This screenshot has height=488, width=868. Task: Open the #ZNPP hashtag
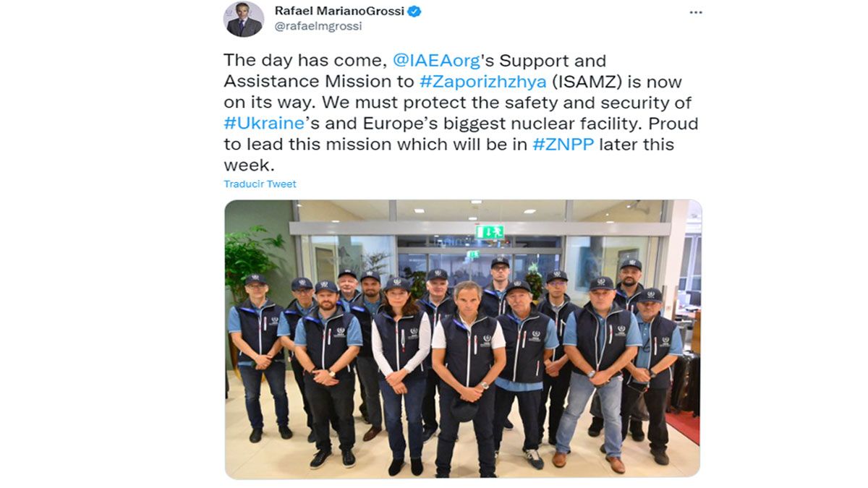pos(562,144)
